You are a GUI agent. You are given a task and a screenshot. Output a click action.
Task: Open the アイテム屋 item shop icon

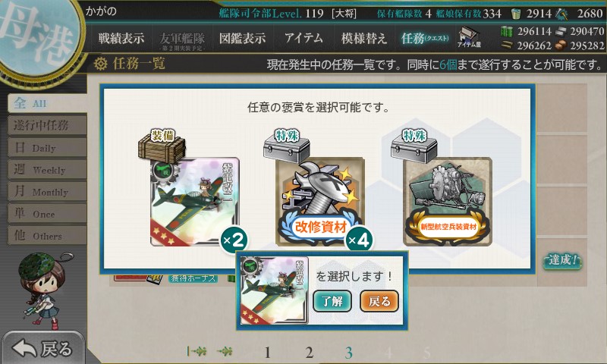[469, 37]
